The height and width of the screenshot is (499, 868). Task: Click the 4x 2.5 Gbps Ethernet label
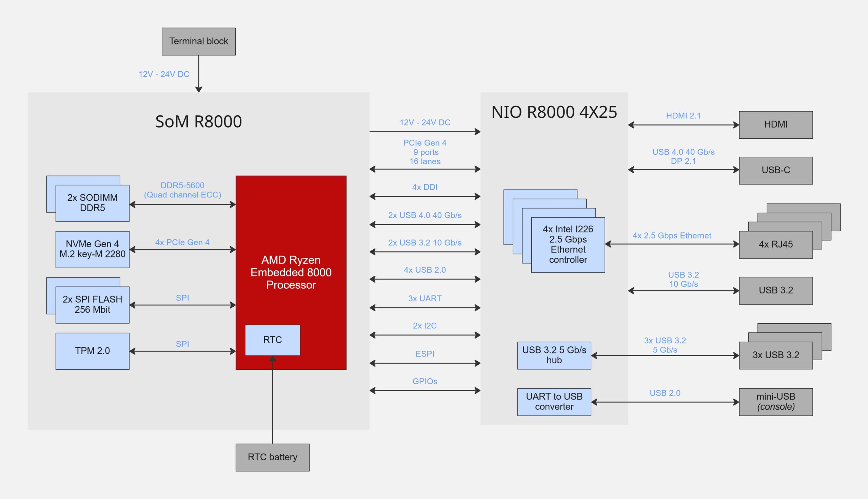[x=672, y=235]
